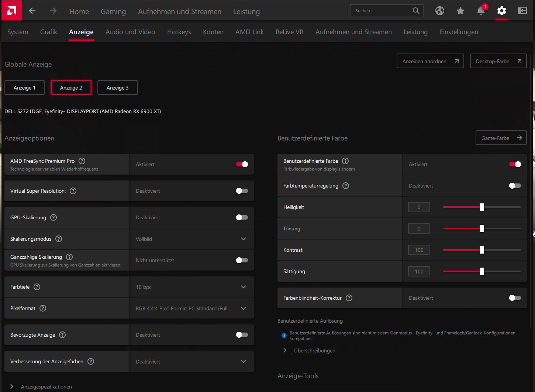Click help icon next to Ganzzahlige Skalierung
The image size is (535, 392).
pos(69,257)
